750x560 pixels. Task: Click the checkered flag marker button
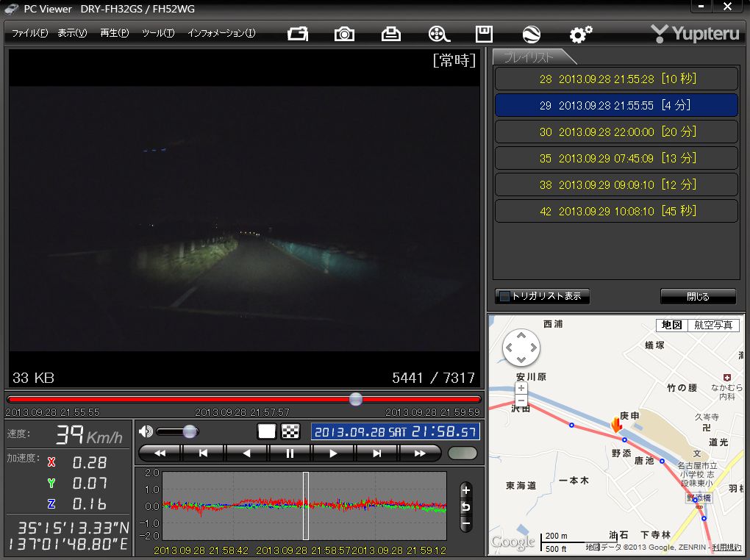click(290, 431)
